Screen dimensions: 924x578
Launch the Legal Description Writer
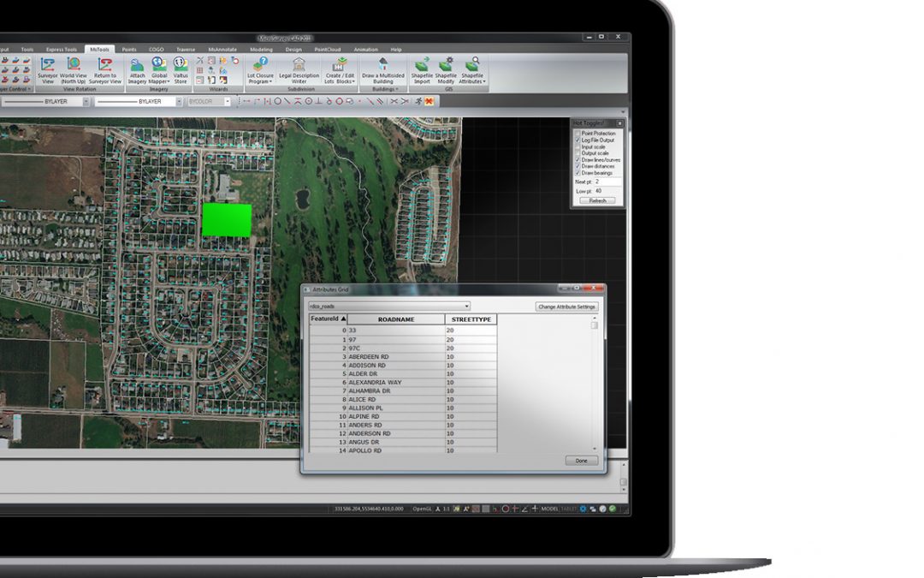299,65
